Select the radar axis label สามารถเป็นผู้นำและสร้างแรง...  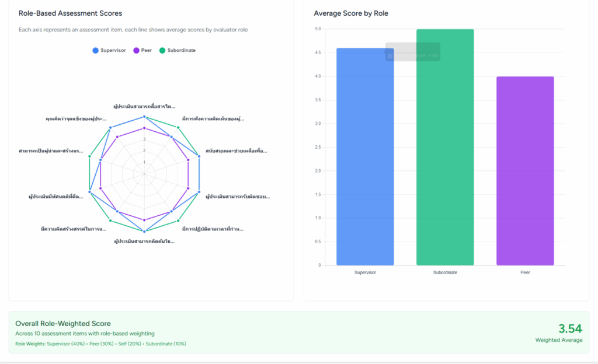(x=51, y=150)
